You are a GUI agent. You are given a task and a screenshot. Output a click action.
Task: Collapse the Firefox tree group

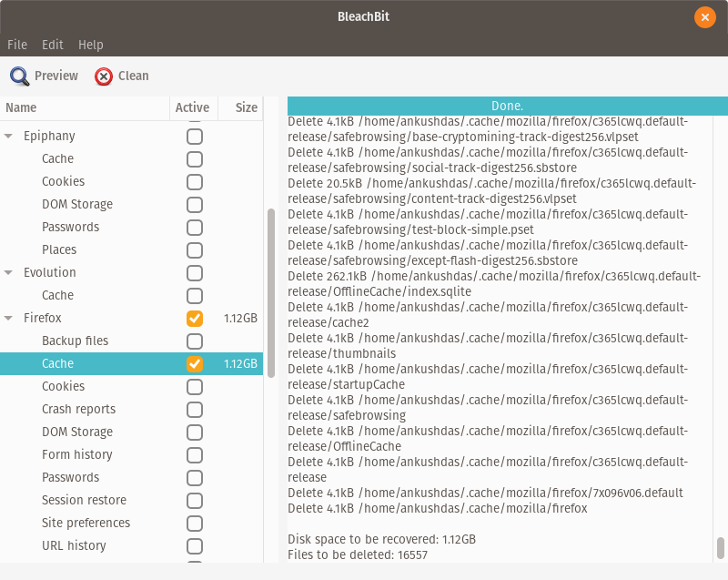click(8, 318)
